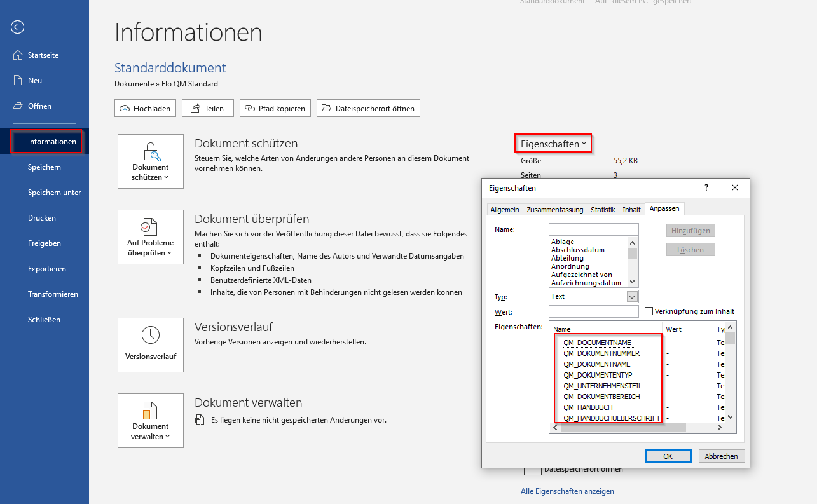The height and width of the screenshot is (504, 817).
Task: Click Pfad kopieren button
Action: pyautogui.click(x=275, y=109)
